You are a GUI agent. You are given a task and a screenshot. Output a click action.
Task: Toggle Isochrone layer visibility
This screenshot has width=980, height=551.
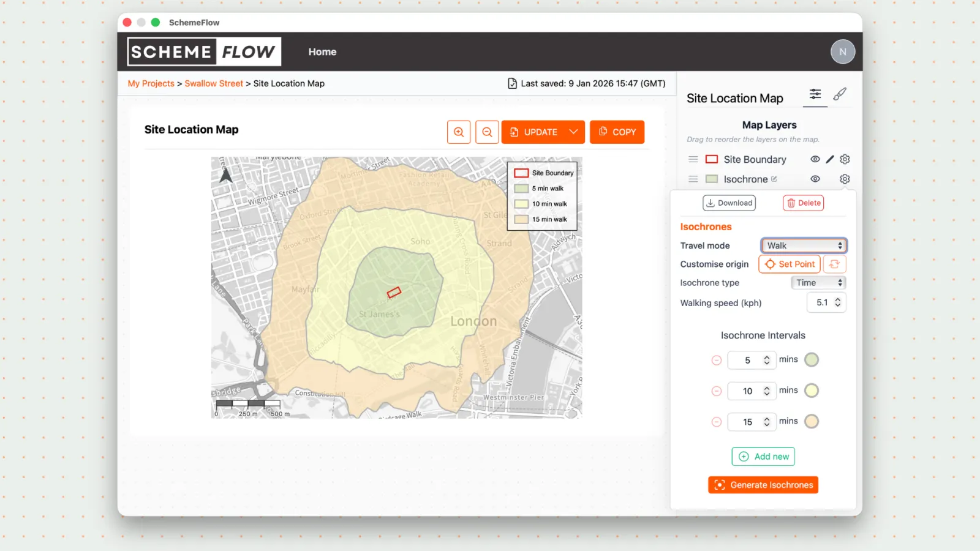click(815, 179)
